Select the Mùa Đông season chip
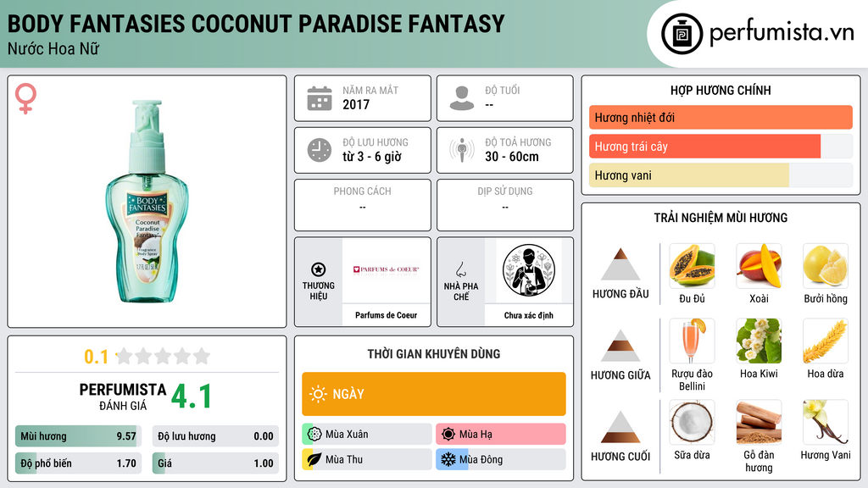 click(501, 459)
